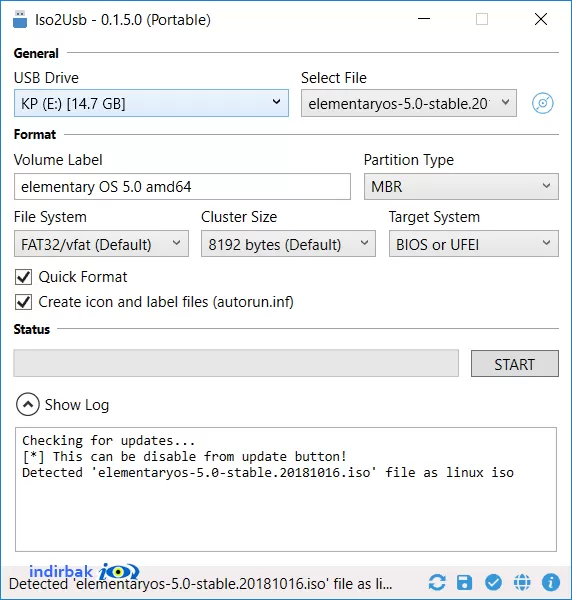Click the browse ISO disc icon
This screenshot has width=572, height=600.
542,103
